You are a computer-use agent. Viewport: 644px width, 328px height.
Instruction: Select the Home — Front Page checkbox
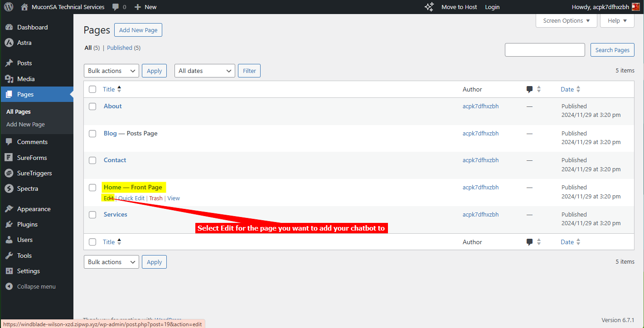(92, 188)
